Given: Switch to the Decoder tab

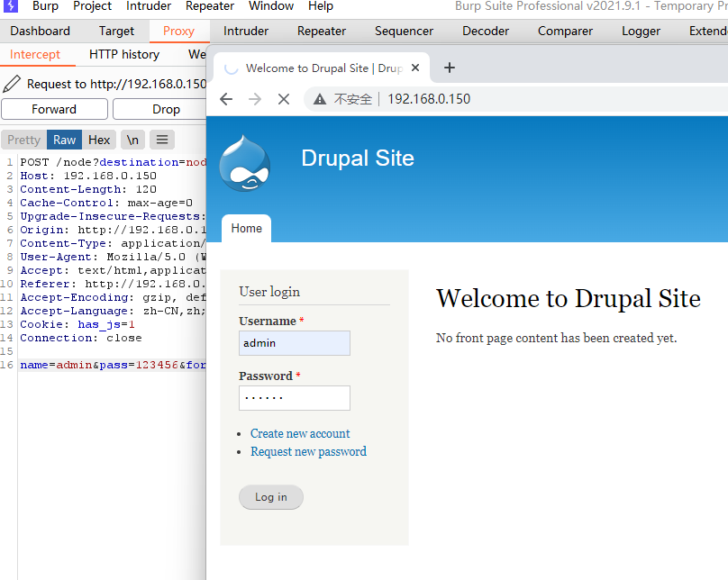Looking at the screenshot, I should pos(486,32).
